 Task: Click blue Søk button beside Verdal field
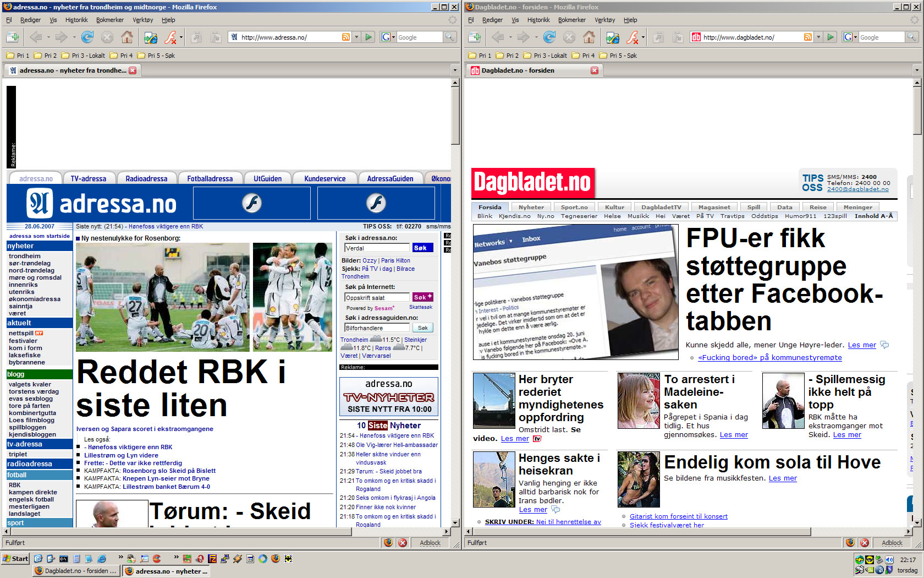422,248
